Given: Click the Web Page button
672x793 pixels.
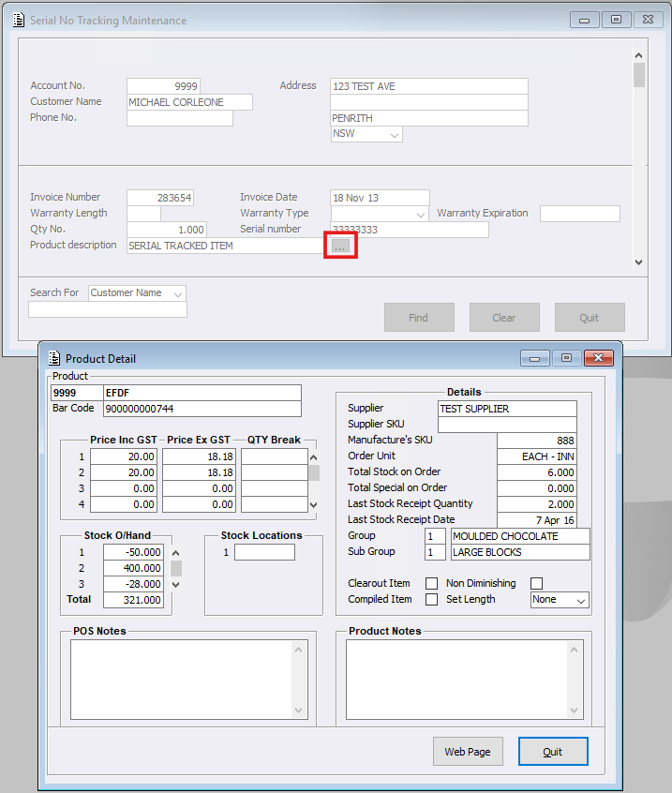Looking at the screenshot, I should click(468, 752).
